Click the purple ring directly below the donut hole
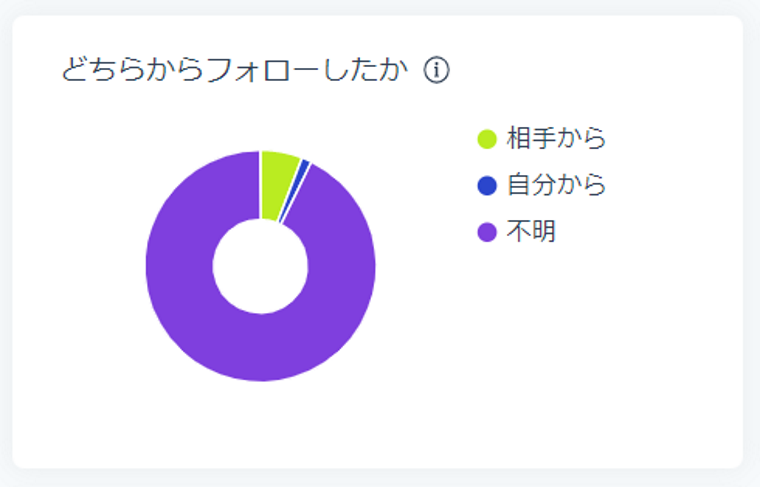This screenshot has height=487, width=760. (x=260, y=345)
